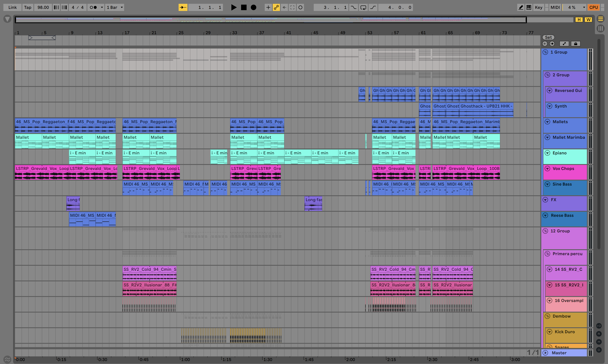Viewport: 608px width, 364px height.
Task: Collapse the Mallet Marimba track
Action: pyautogui.click(x=548, y=137)
